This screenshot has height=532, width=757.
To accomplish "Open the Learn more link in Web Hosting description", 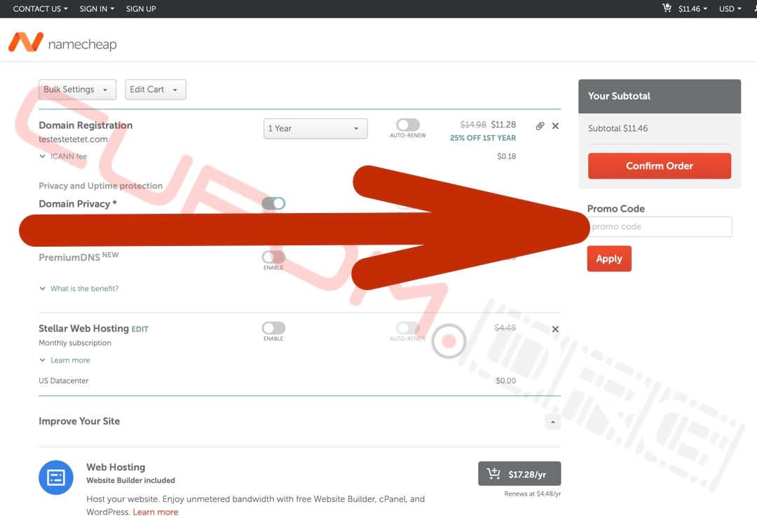I will click(156, 512).
